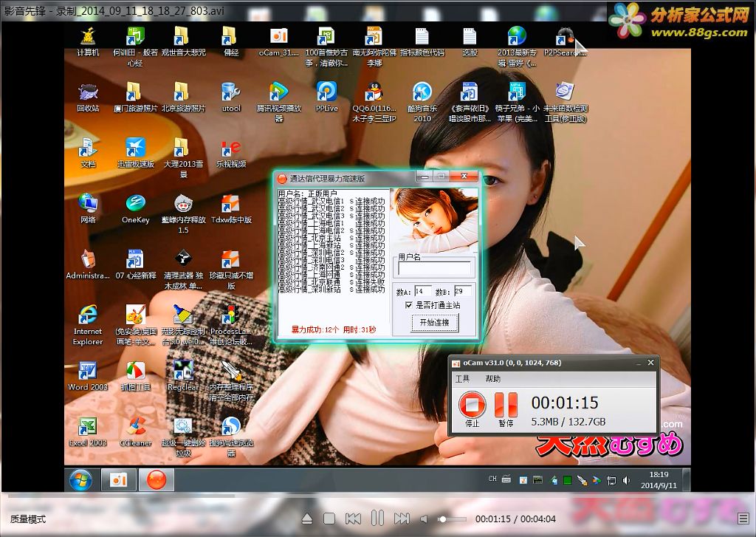Open the 工具 menu in oCam
The image size is (756, 537).
tap(462, 379)
